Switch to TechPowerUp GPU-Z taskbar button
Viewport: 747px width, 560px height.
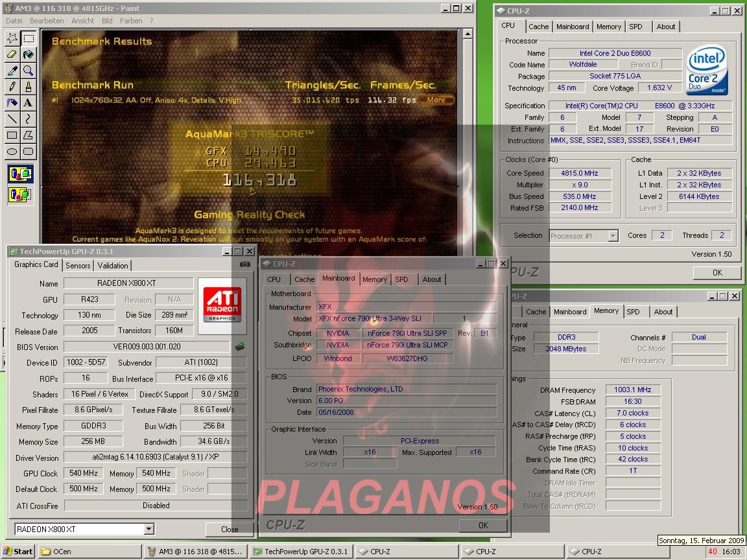coord(302,552)
